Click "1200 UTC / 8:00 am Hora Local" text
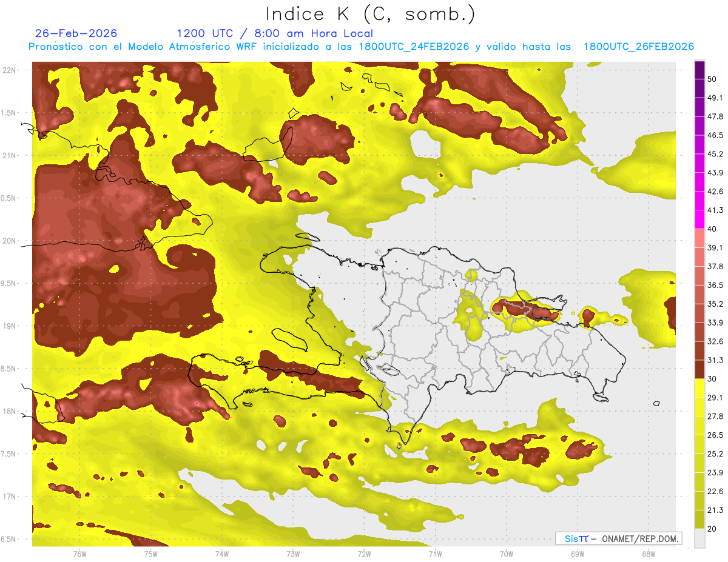Viewport: 728px width, 562px height. [275, 33]
